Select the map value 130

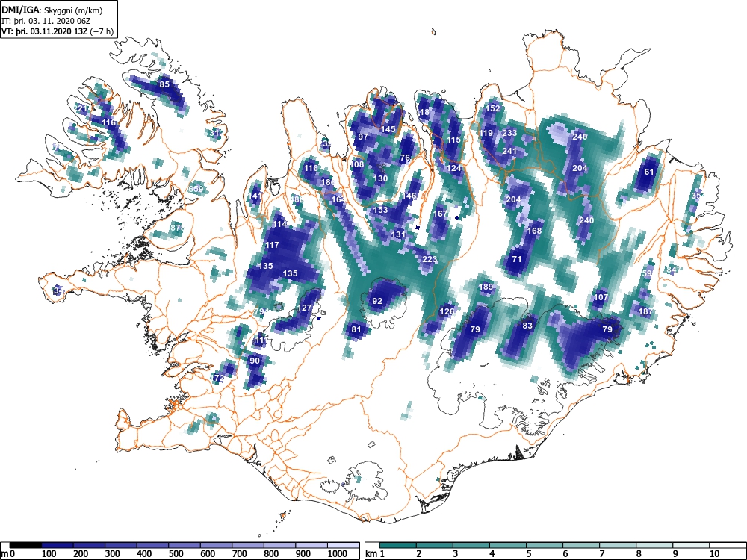(381, 178)
